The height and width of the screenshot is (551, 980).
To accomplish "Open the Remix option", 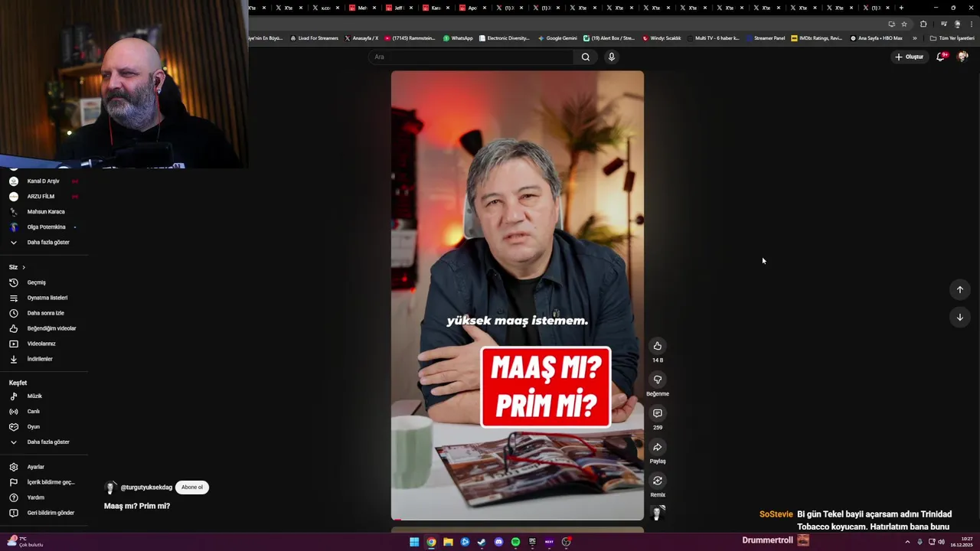I will [x=657, y=481].
